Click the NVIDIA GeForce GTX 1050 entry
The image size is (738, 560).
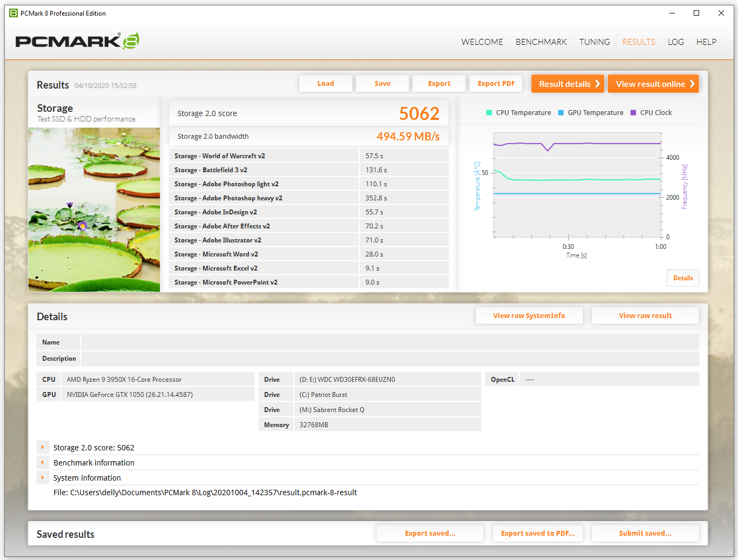pyautogui.click(x=158, y=395)
